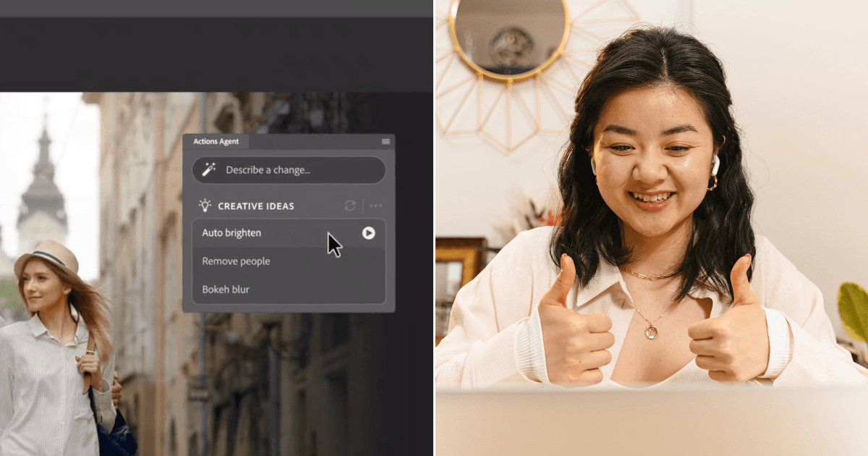Choose the Remove people suggestion
This screenshot has height=456, width=868.
(237, 261)
